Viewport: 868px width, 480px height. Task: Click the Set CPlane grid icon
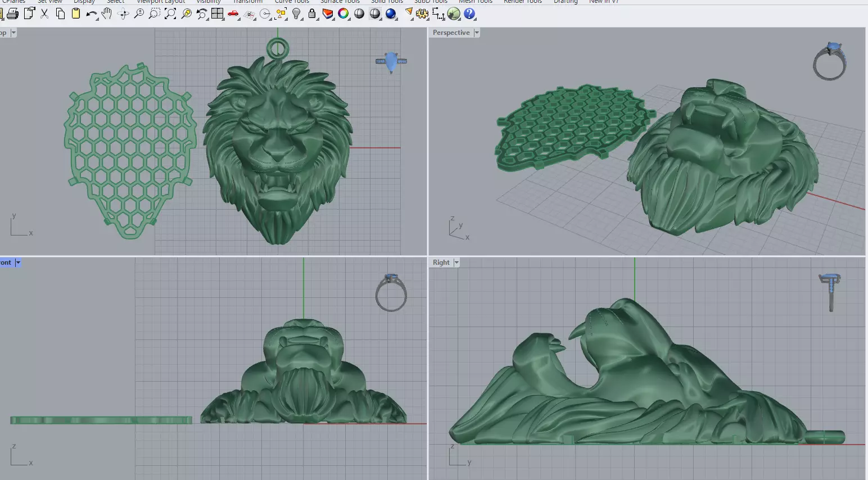pos(250,14)
